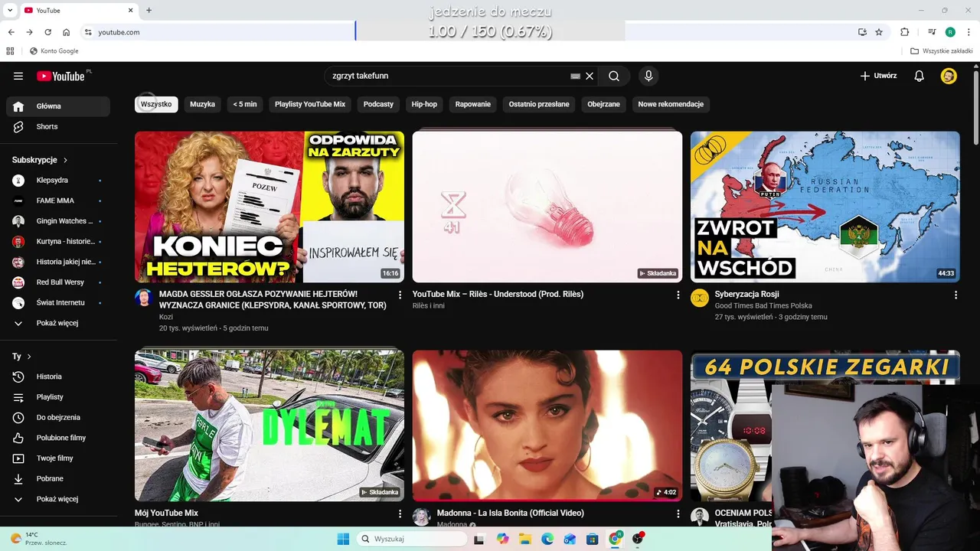The height and width of the screenshot is (551, 980).
Task: Open Historia jakiej nie subscription
Action: [58, 262]
